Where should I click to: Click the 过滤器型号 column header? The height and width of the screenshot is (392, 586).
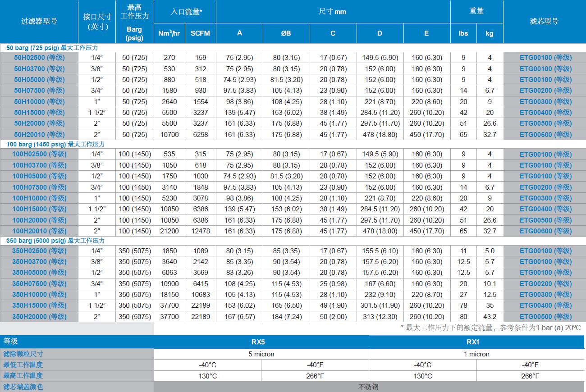[x=39, y=21]
